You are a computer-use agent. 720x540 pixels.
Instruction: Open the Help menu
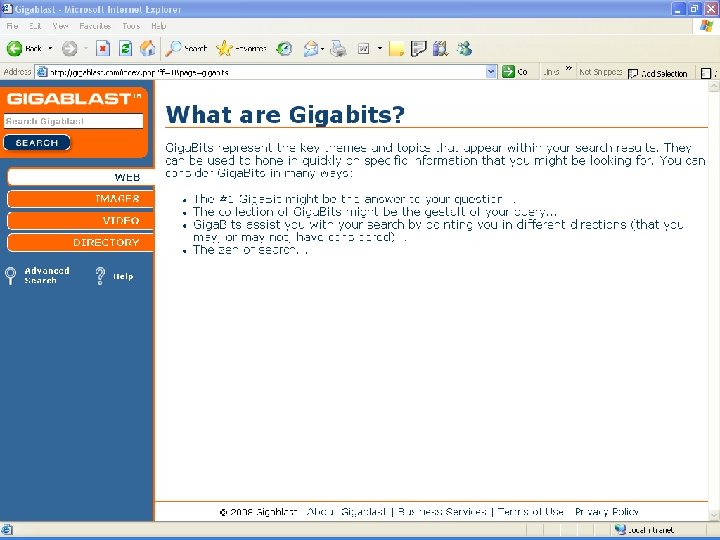point(158,26)
